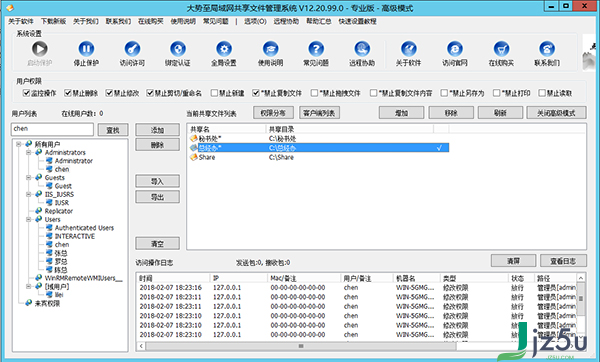600x362 pixels.
Task: Click the 权限分布 button
Action: (273, 113)
